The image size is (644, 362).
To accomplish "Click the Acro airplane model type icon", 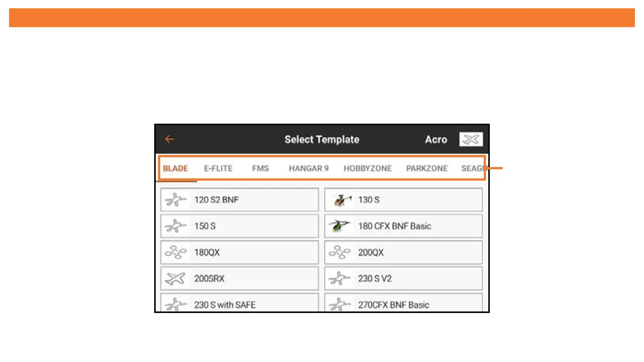I will [471, 140].
